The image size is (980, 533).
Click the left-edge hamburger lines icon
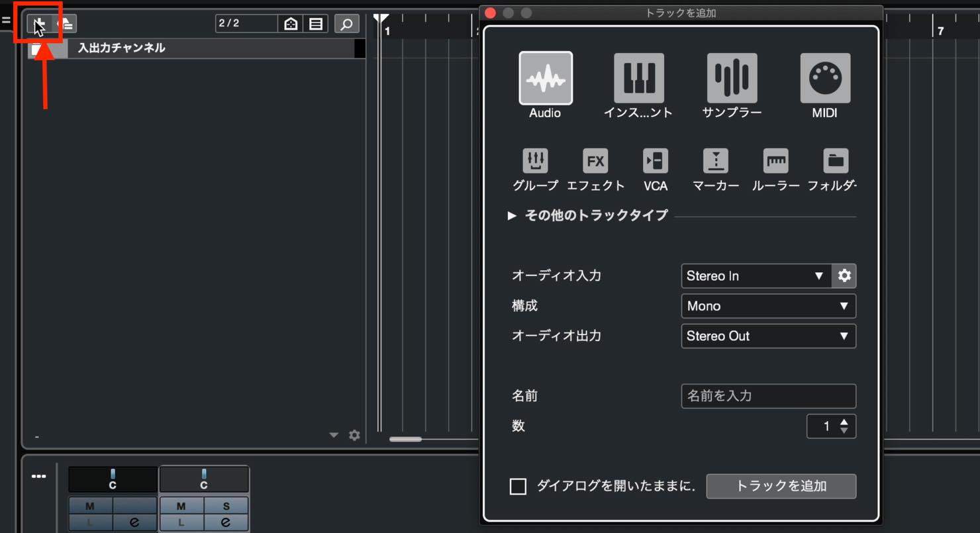tap(6, 21)
